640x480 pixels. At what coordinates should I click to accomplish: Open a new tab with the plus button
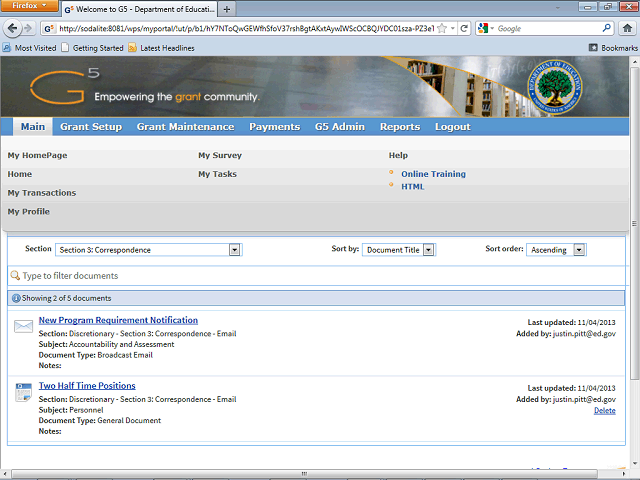[x=227, y=9]
